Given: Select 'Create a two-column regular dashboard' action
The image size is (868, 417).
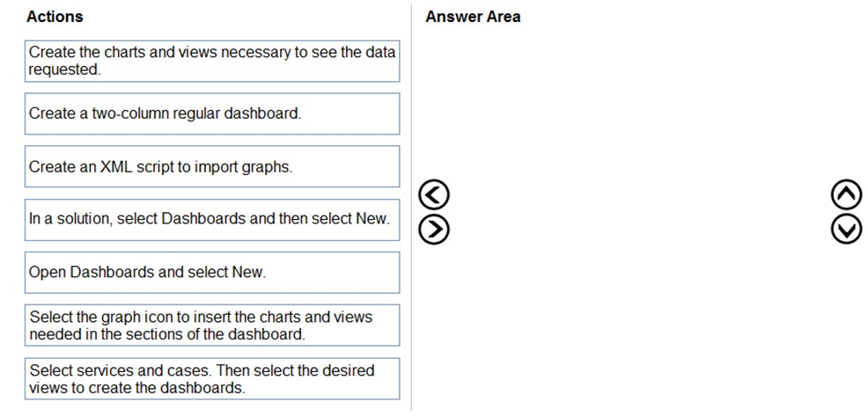Looking at the screenshot, I should tap(212, 113).
